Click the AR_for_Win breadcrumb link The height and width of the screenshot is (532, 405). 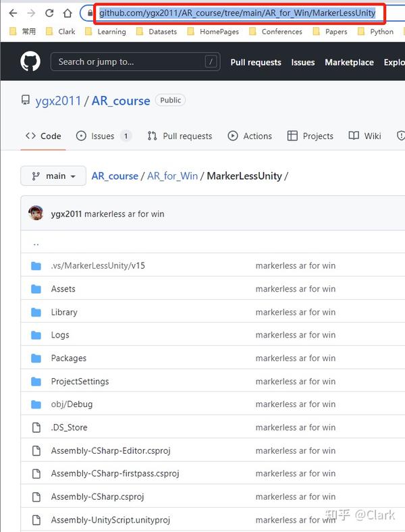172,176
